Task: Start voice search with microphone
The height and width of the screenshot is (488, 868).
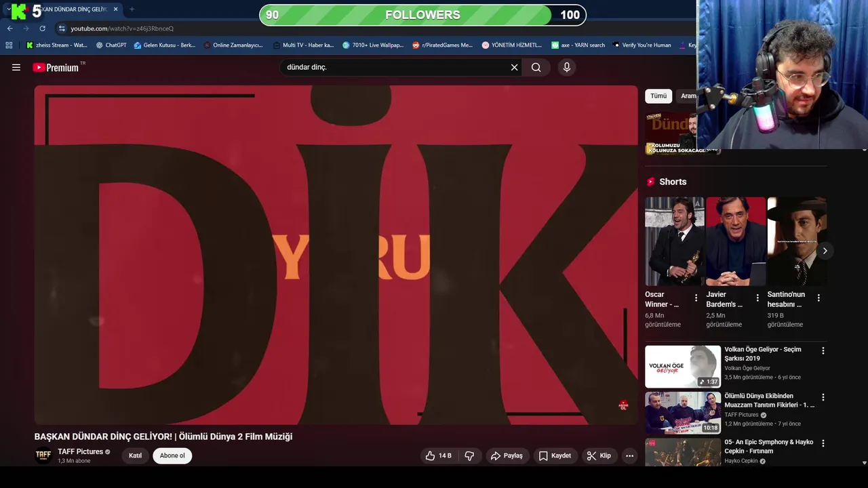Action: coord(567,67)
